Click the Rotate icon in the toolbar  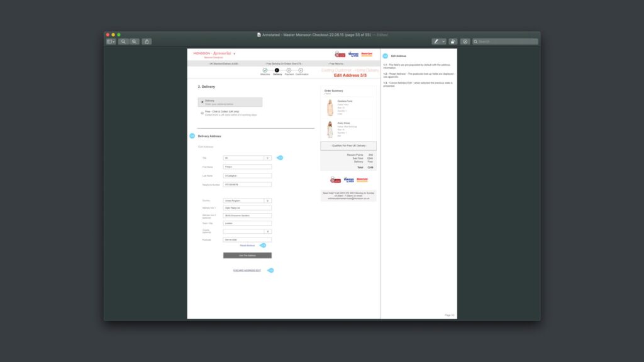tap(453, 41)
